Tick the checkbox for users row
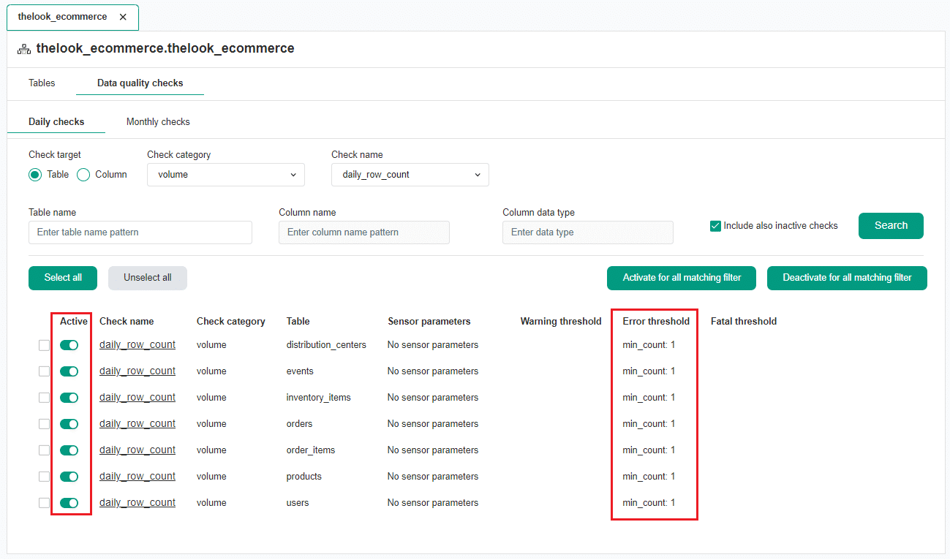This screenshot has width=950, height=560. 44,503
